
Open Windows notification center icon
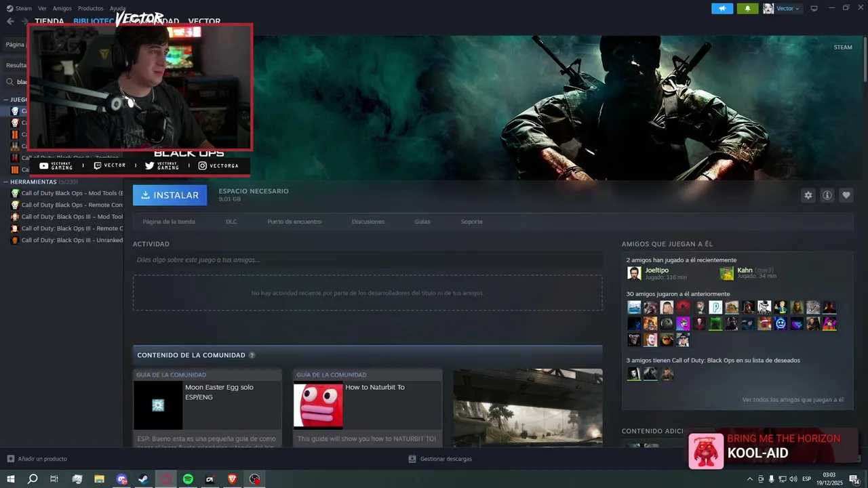point(854,479)
